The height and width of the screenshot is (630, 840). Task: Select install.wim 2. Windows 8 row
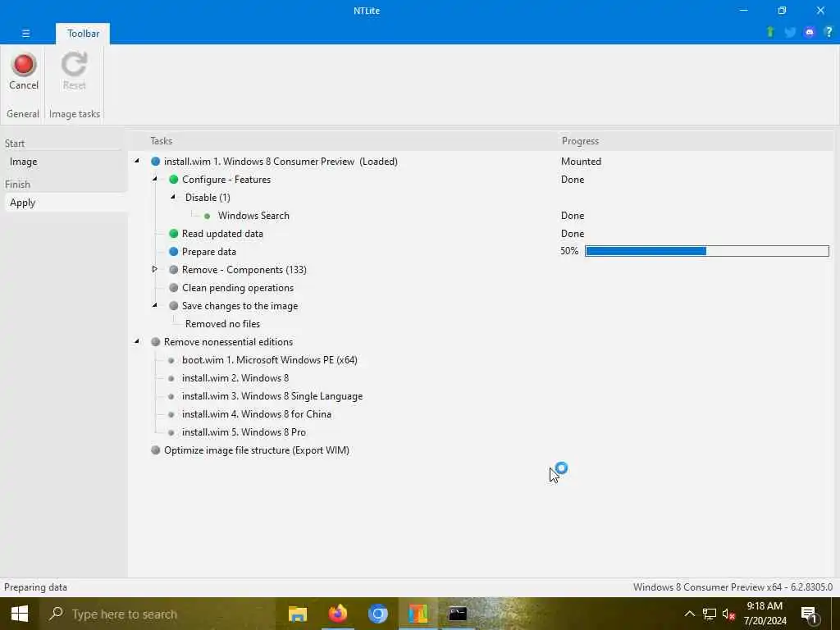(x=235, y=378)
